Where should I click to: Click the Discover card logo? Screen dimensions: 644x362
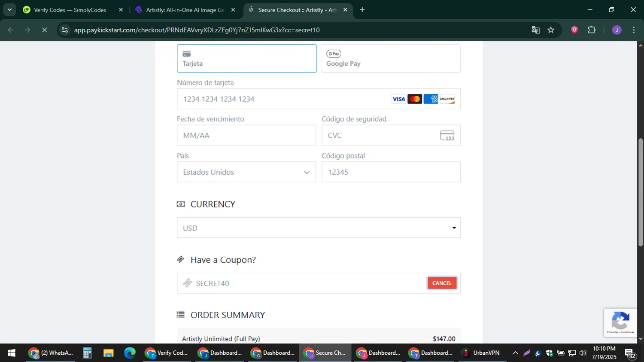pos(447,99)
